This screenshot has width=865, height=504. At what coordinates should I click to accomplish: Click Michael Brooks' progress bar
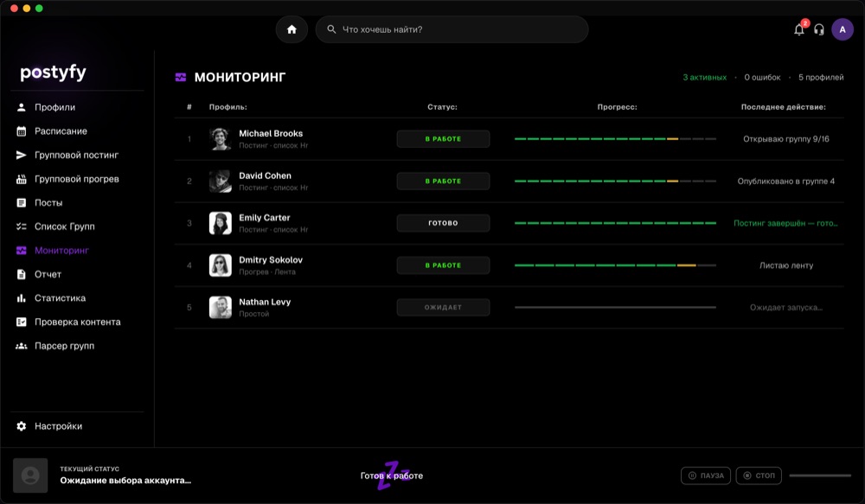coord(615,139)
